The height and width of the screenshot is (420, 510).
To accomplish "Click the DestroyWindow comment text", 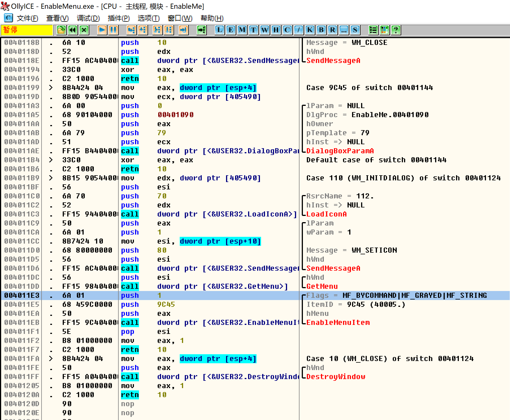I will pyautogui.click(x=336, y=377).
